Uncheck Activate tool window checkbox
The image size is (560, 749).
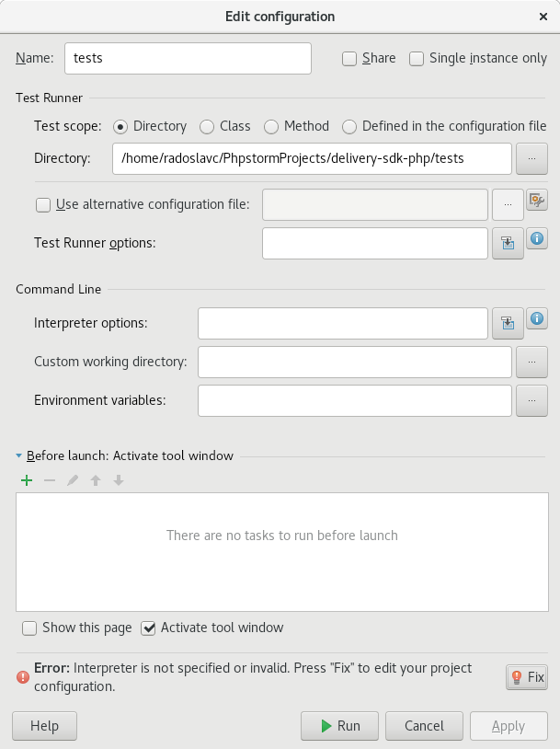click(148, 628)
